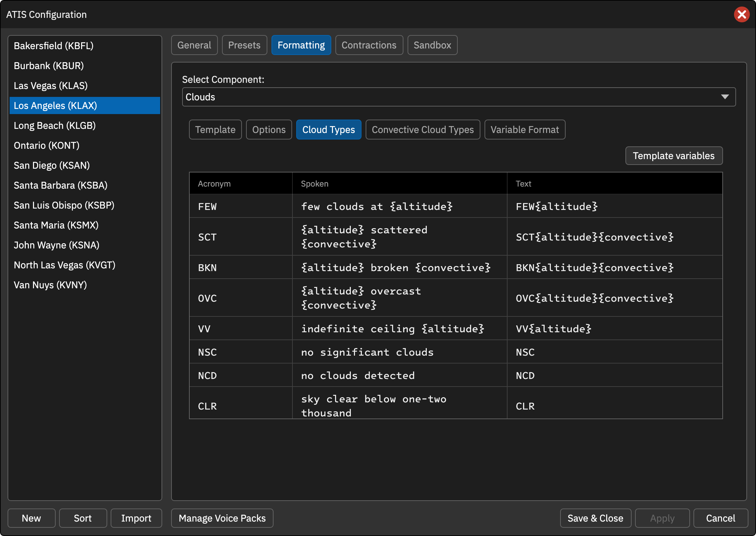Open the Sandbox tab

(x=432, y=45)
